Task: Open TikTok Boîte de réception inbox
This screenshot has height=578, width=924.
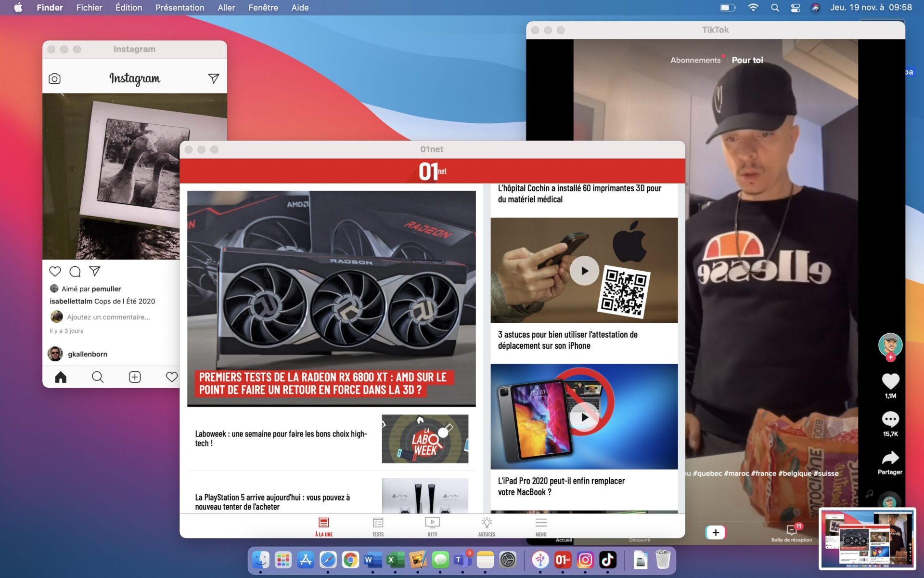Action: click(792, 533)
